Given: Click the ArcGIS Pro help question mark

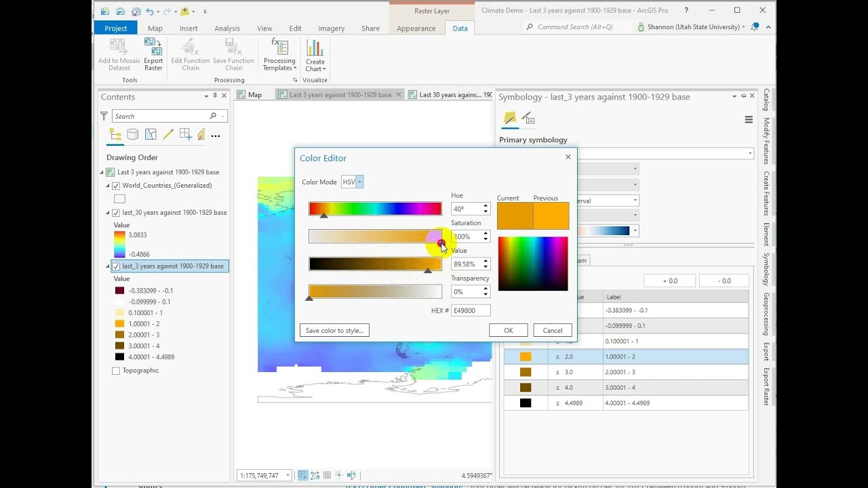Looking at the screenshot, I should [686, 10].
